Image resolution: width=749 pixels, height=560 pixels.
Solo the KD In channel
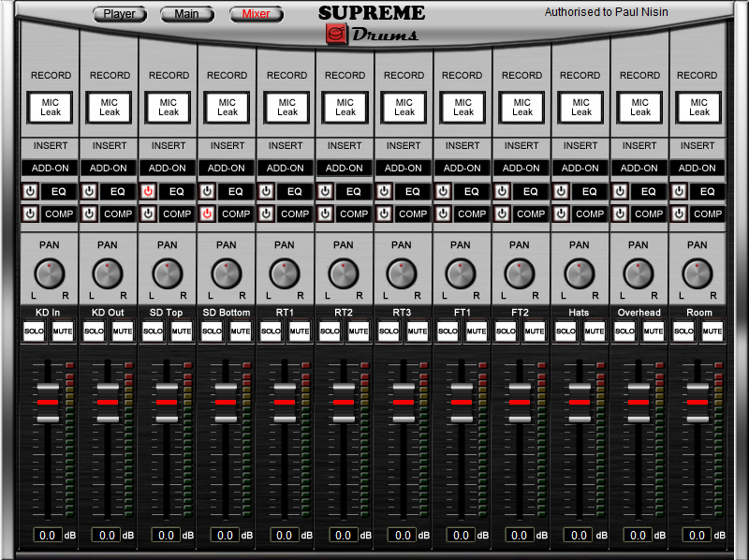coord(35,332)
